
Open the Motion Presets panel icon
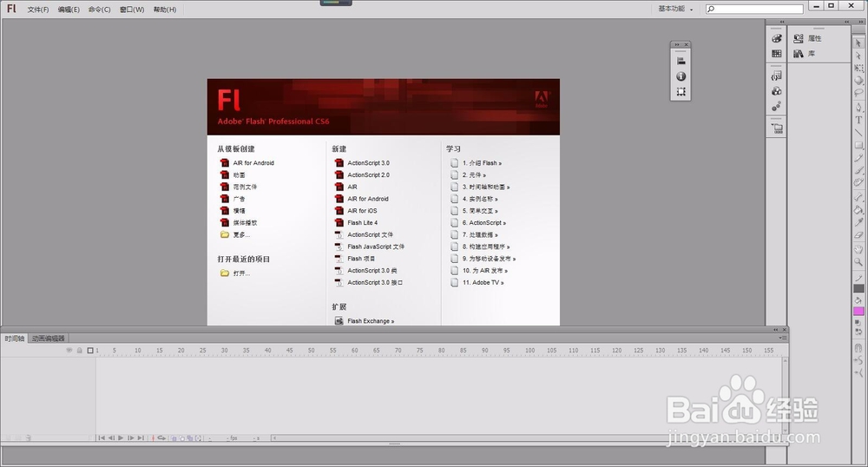[777, 106]
